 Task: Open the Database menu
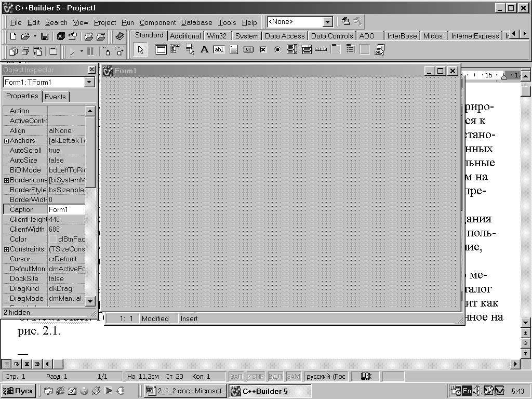[197, 23]
